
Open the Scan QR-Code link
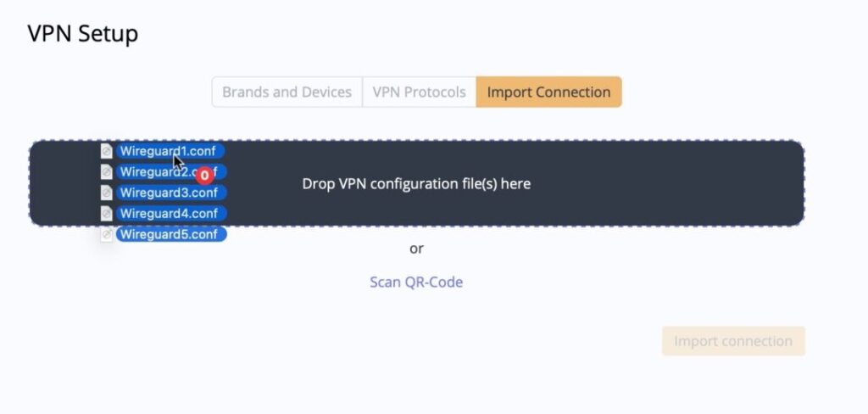click(x=416, y=282)
